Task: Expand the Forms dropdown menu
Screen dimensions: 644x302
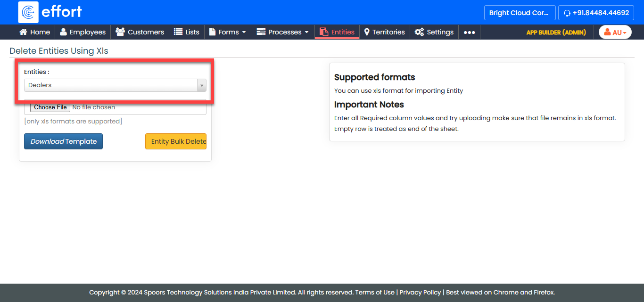Action: pos(228,32)
